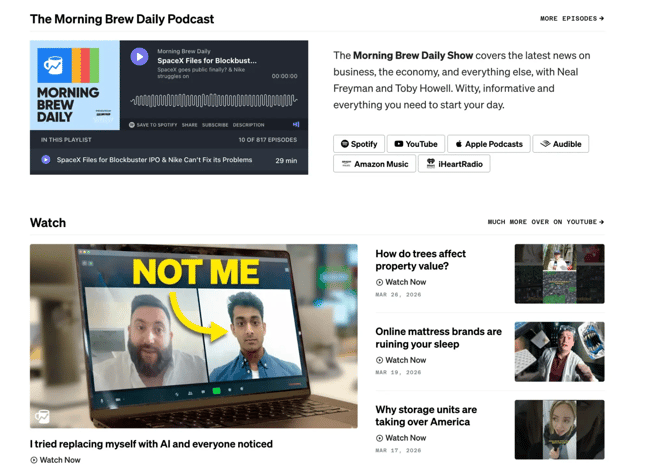Click 'The Morning Brew Daily Podcast' heading

pyautogui.click(x=122, y=19)
